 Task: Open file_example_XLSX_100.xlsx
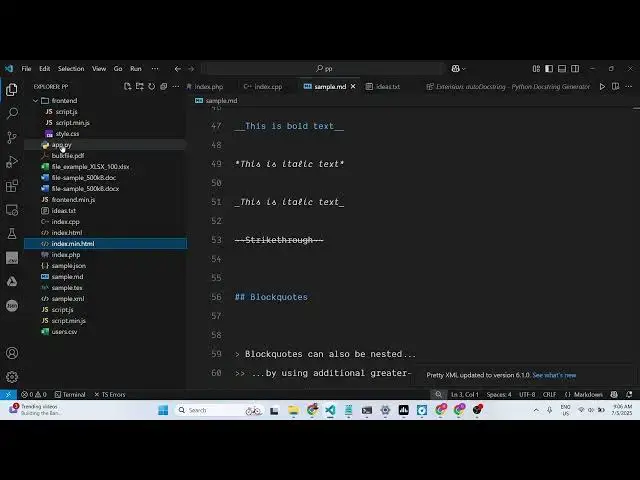click(106, 167)
